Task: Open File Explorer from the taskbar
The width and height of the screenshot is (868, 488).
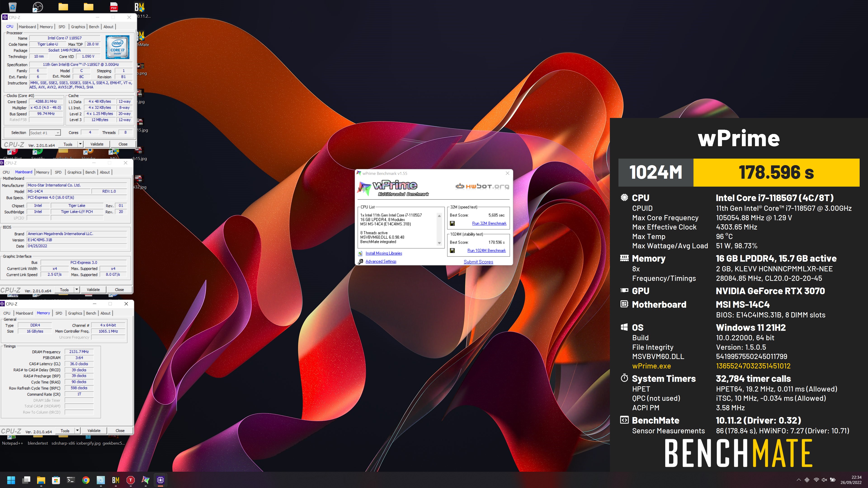Action: (x=41, y=480)
